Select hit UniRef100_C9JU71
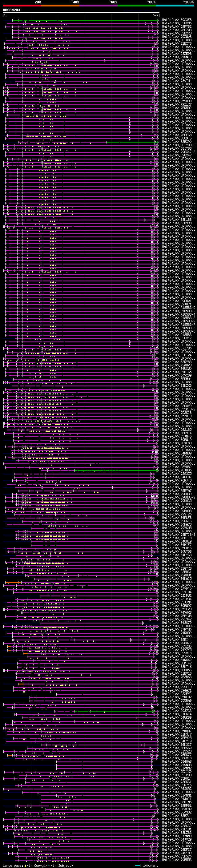This screenshot has height=868, width=197. click(x=177, y=304)
